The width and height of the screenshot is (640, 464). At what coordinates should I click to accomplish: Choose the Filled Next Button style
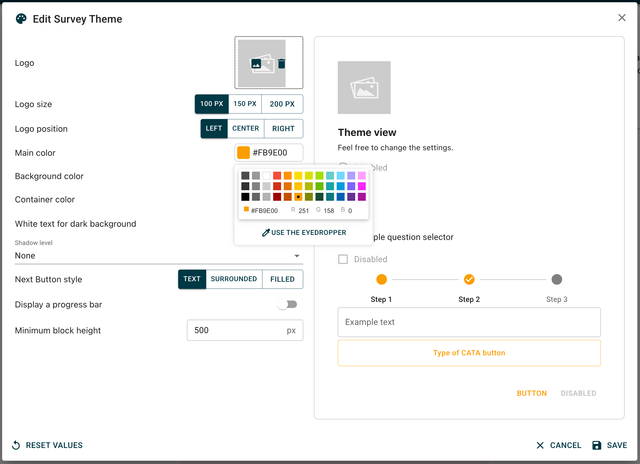(x=282, y=280)
